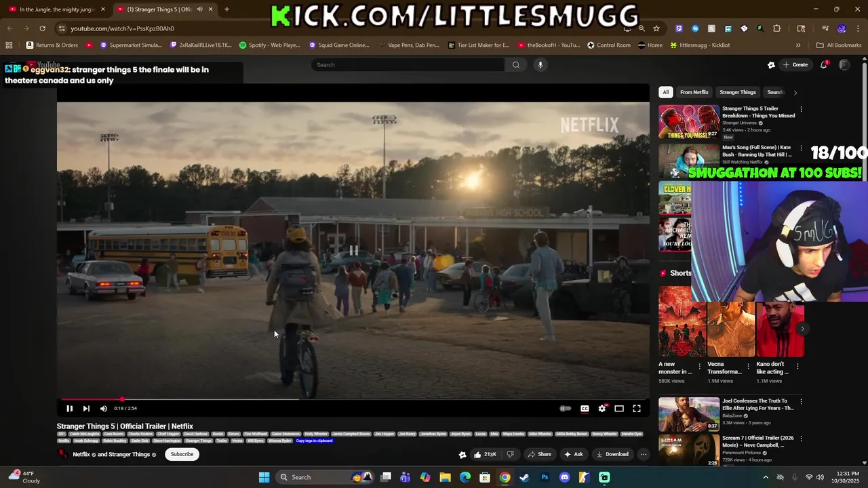Mute the Stranger Things browser tab audio
The width and height of the screenshot is (868, 488).
[x=199, y=9]
